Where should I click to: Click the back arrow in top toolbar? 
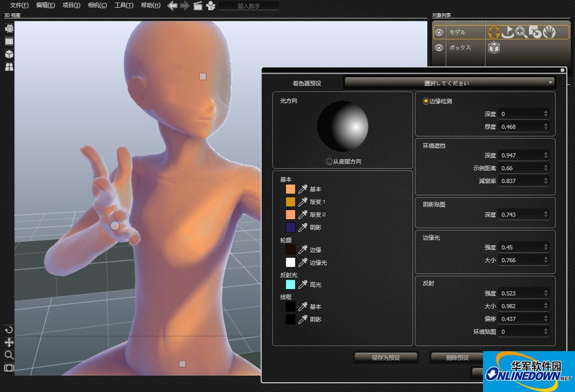[x=172, y=6]
